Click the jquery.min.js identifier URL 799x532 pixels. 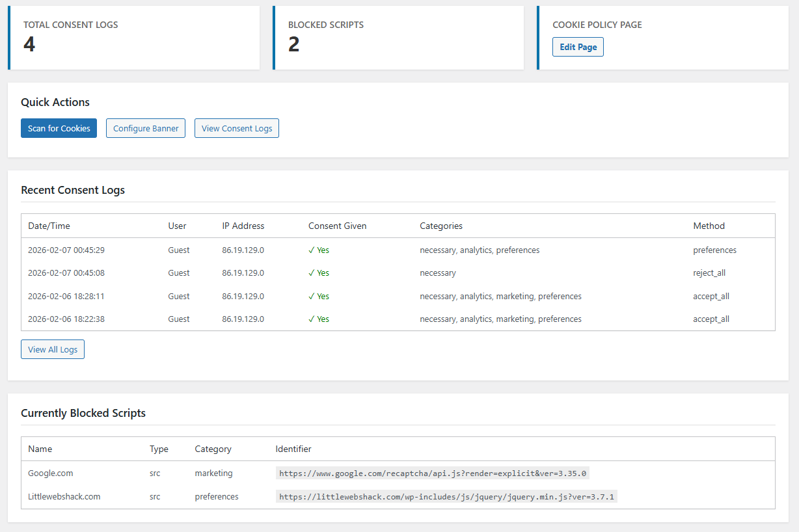pyautogui.click(x=446, y=496)
